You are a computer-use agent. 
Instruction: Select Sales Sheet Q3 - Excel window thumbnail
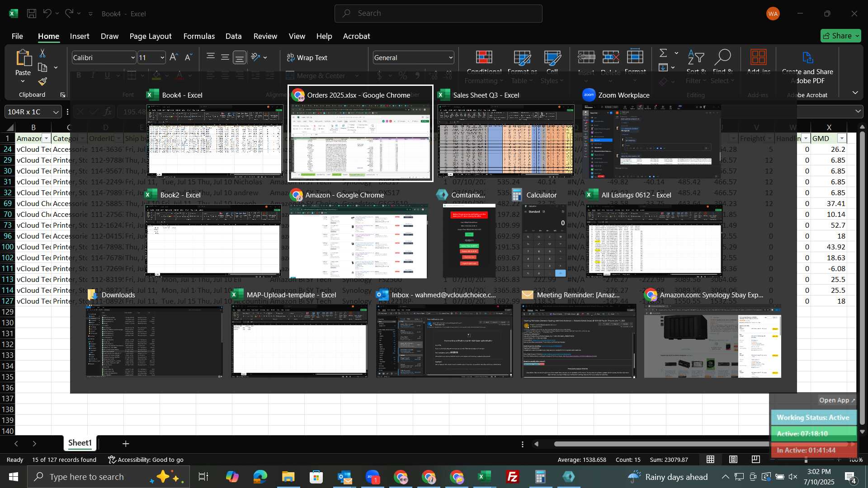pyautogui.click(x=506, y=140)
